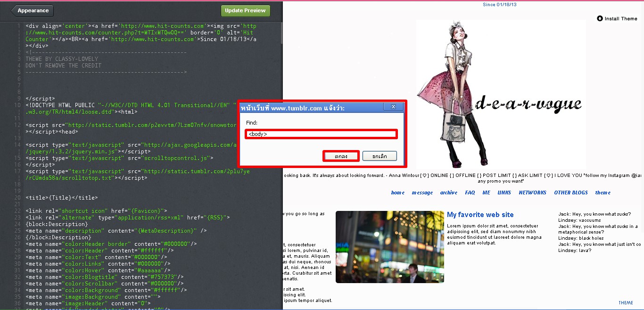
Task: Click the Jack vaccuums chat post text
Action: 599,232
